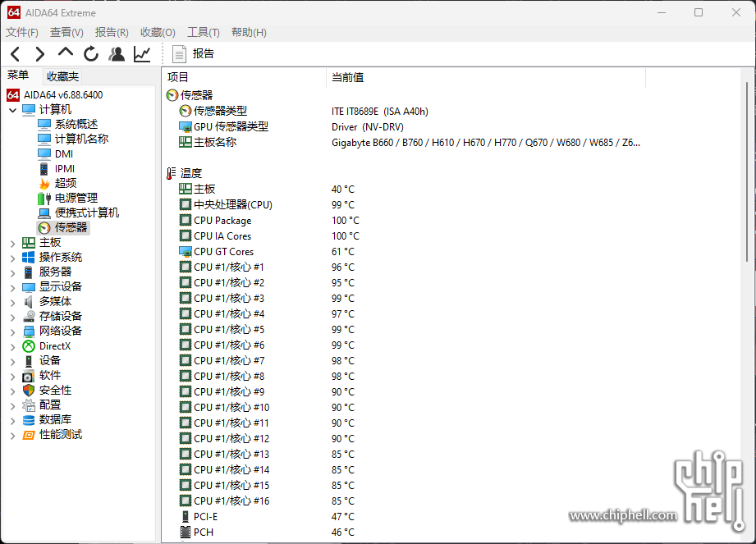Expand the 服务器 tree node

click(12, 273)
